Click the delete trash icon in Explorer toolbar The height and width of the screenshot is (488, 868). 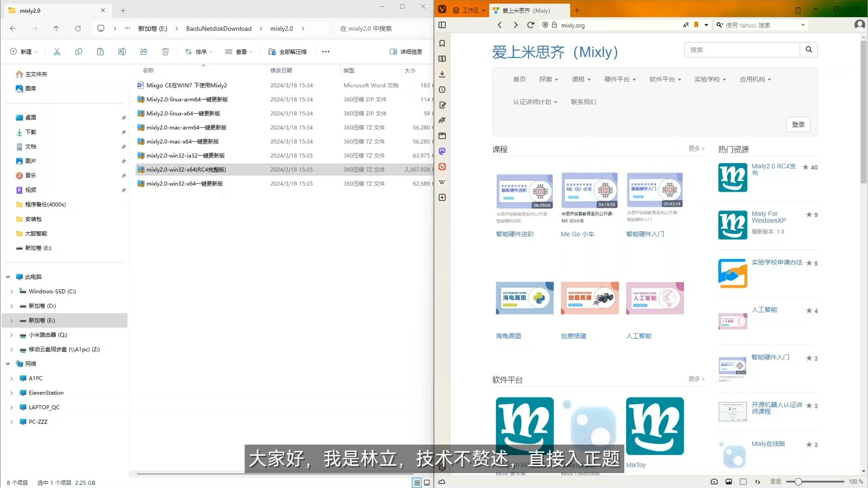coord(165,52)
